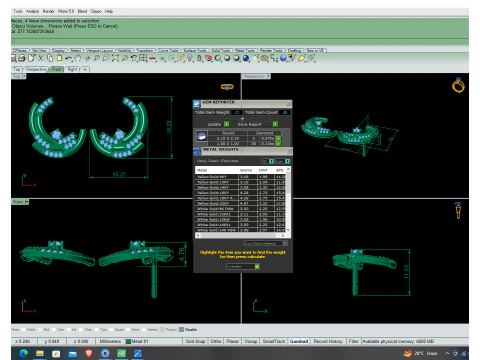The image size is (480, 360).
Task: Open the second cyan dropdown in Metal Weights
Action: pyautogui.click(x=287, y=161)
